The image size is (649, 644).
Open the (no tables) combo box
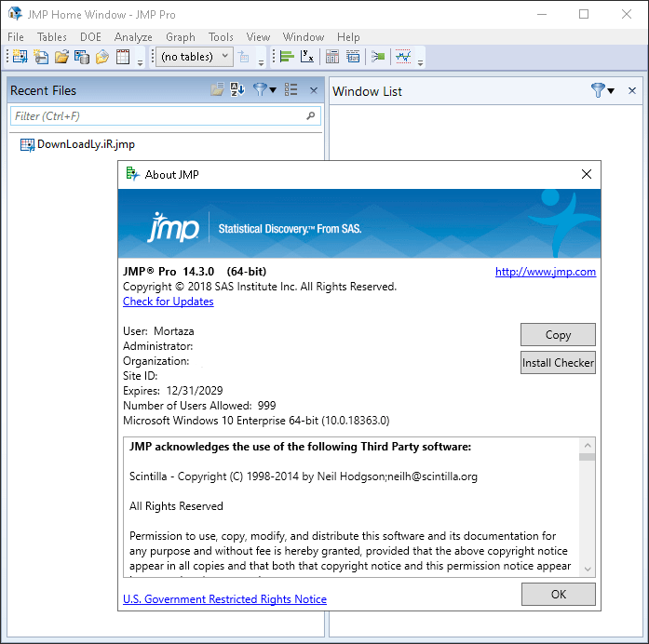195,56
